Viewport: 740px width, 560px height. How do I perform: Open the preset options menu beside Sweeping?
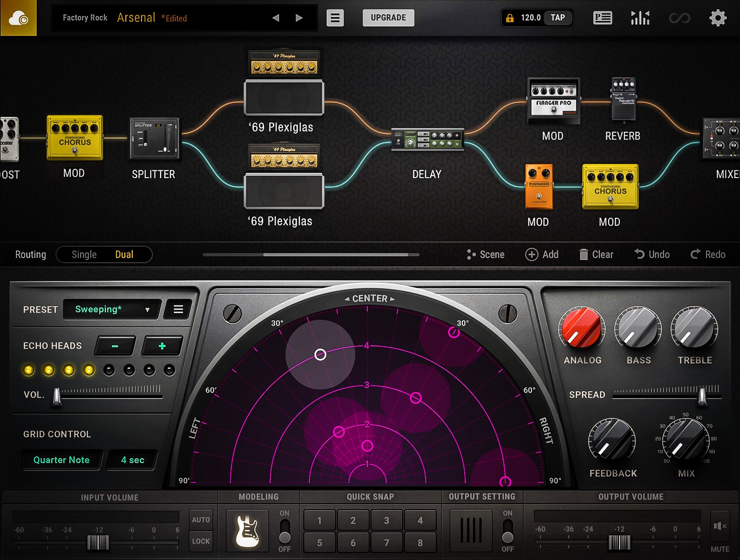[178, 309]
